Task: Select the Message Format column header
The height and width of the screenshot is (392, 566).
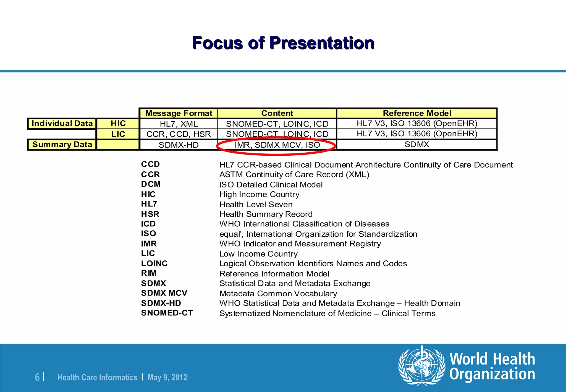Action: coord(179,113)
